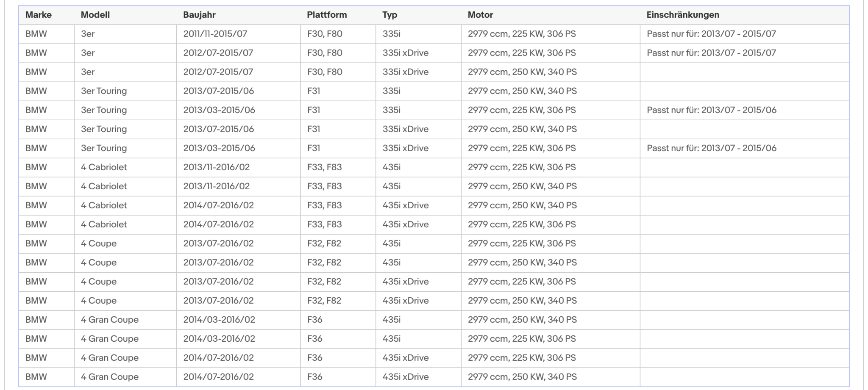Select "2013/03-2015/06" in the Touring xDrive row

pyautogui.click(x=219, y=148)
